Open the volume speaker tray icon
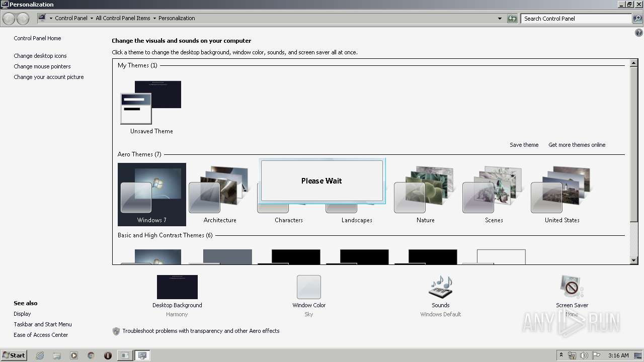Image resolution: width=644 pixels, height=362 pixels. pyautogui.click(x=584, y=355)
